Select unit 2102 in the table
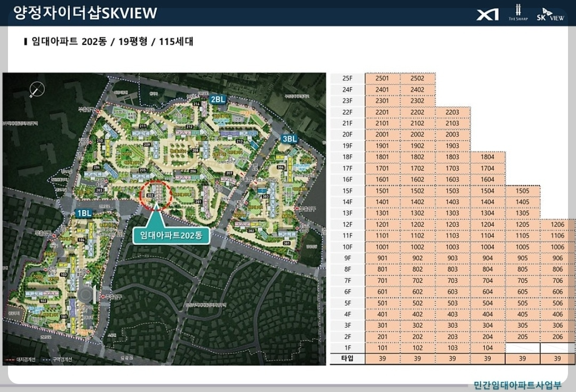 point(418,123)
